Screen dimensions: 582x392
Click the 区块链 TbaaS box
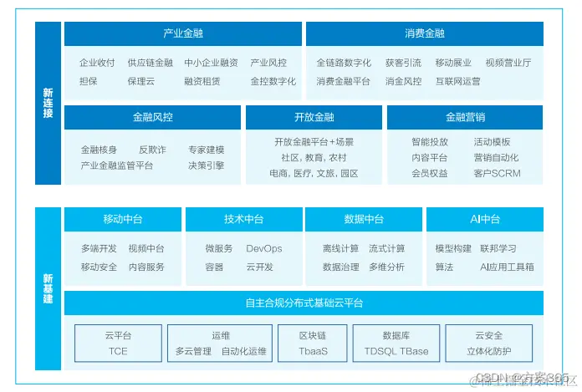point(313,344)
